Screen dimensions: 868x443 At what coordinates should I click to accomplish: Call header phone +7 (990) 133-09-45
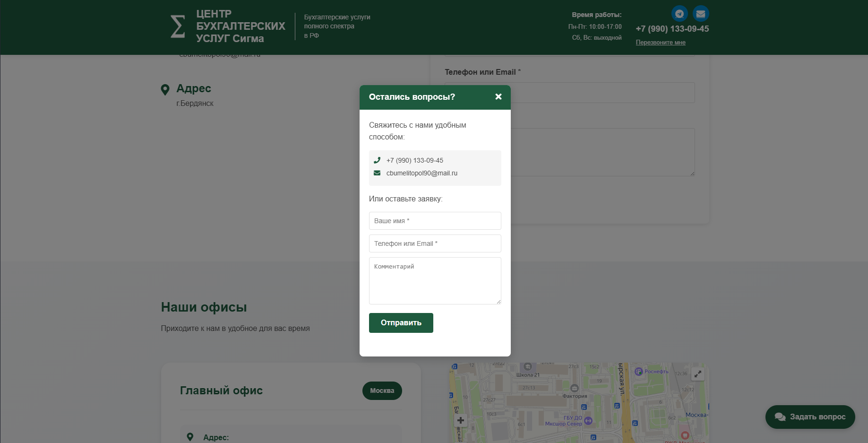tap(672, 29)
